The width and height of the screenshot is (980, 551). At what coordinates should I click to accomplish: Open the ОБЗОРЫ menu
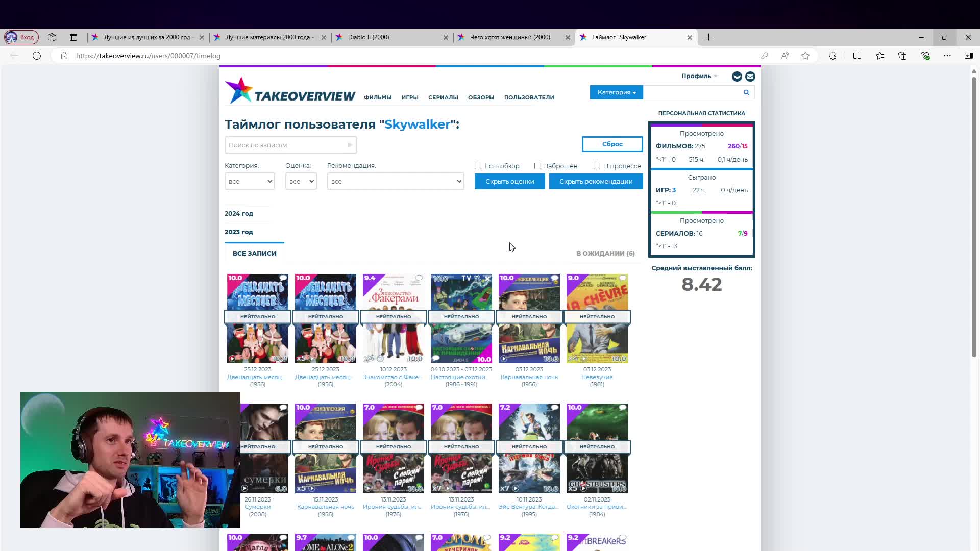[x=481, y=97]
